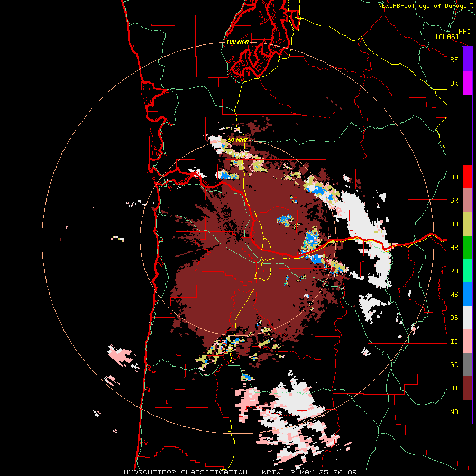Click the HHC product label

(464, 32)
